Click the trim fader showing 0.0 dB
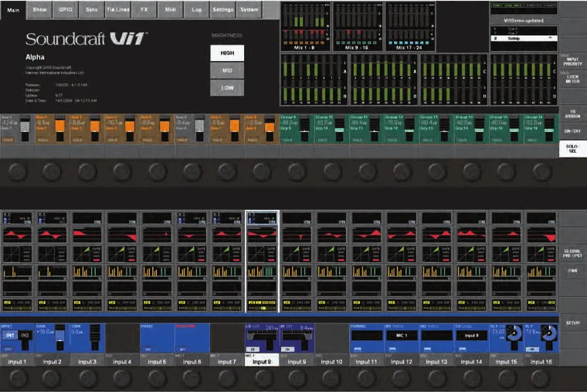Viewport: 587px width, 392px height. tap(95, 337)
